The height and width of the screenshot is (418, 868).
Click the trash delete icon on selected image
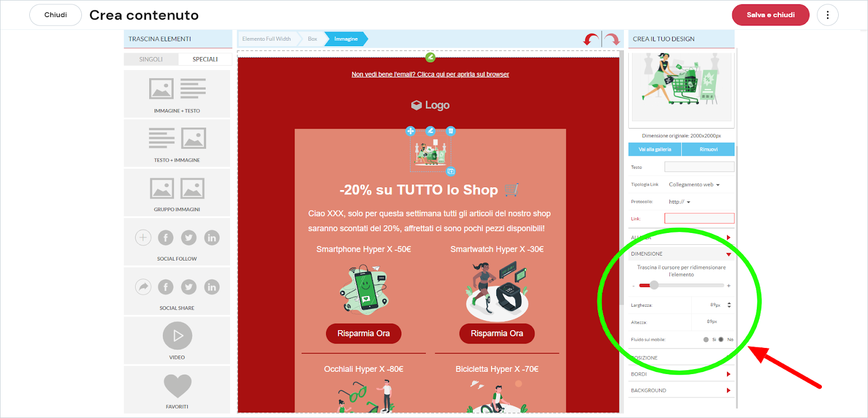point(450,131)
